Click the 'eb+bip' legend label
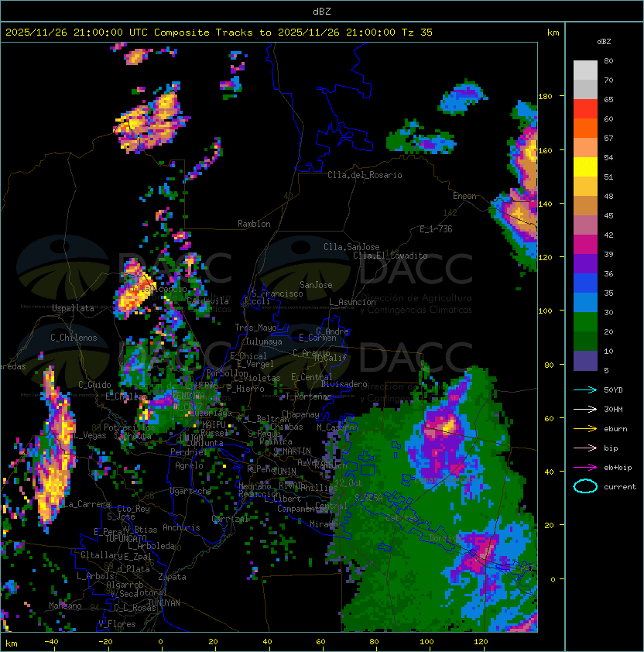Screen dimensions: 644x652 pos(618,468)
